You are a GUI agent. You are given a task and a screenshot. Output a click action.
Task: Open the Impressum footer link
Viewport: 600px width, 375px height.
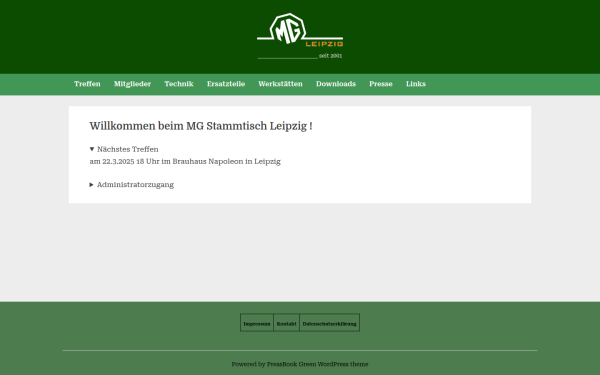click(257, 324)
